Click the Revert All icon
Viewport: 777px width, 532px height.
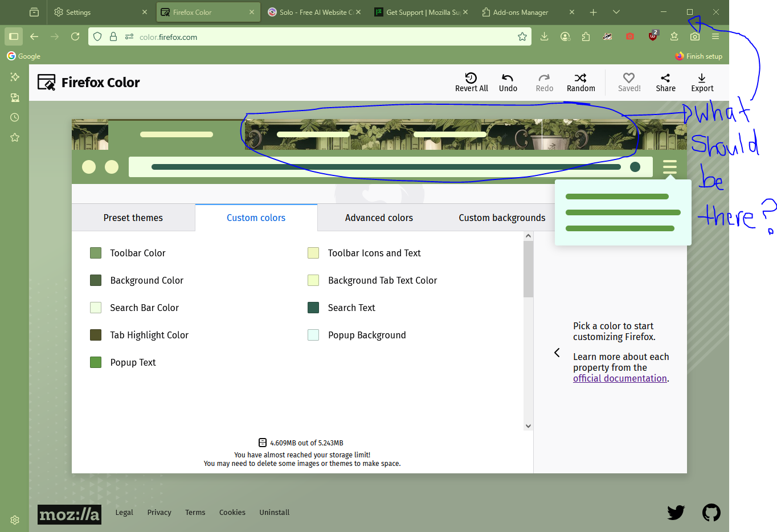[x=471, y=78]
